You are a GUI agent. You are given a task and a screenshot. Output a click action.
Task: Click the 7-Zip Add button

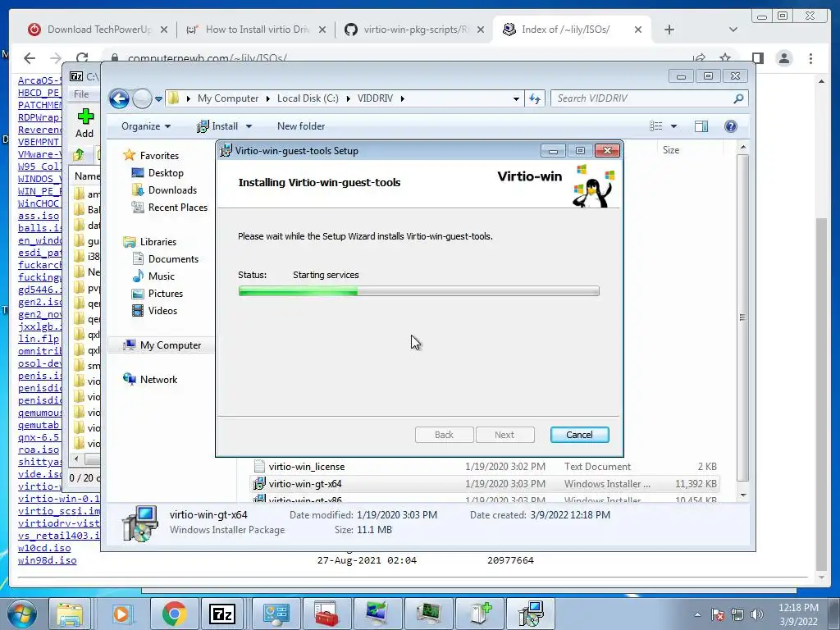(x=84, y=123)
